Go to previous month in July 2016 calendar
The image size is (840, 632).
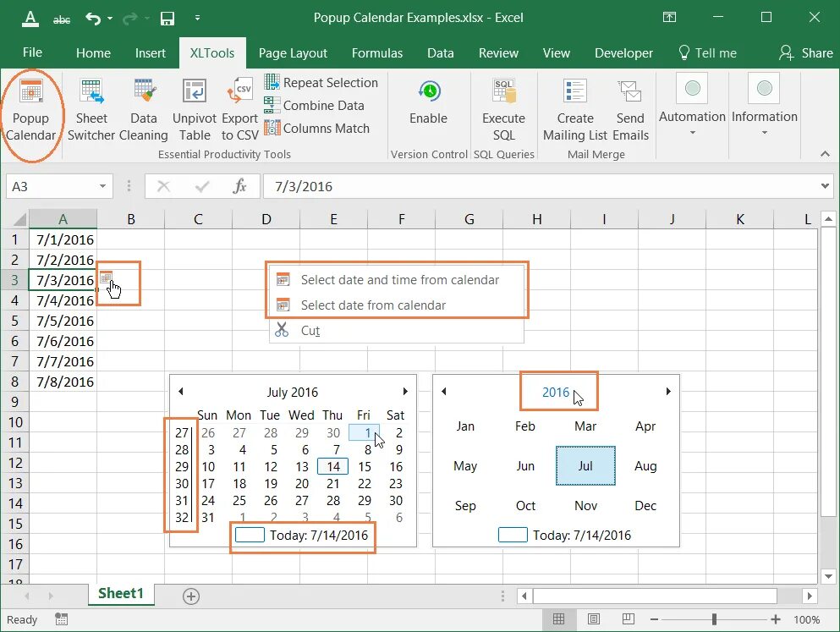point(181,392)
